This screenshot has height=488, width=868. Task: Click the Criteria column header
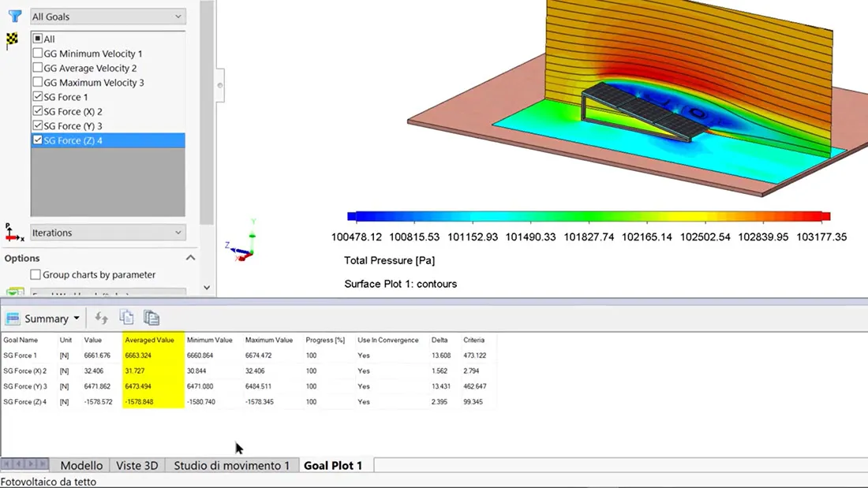click(474, 340)
